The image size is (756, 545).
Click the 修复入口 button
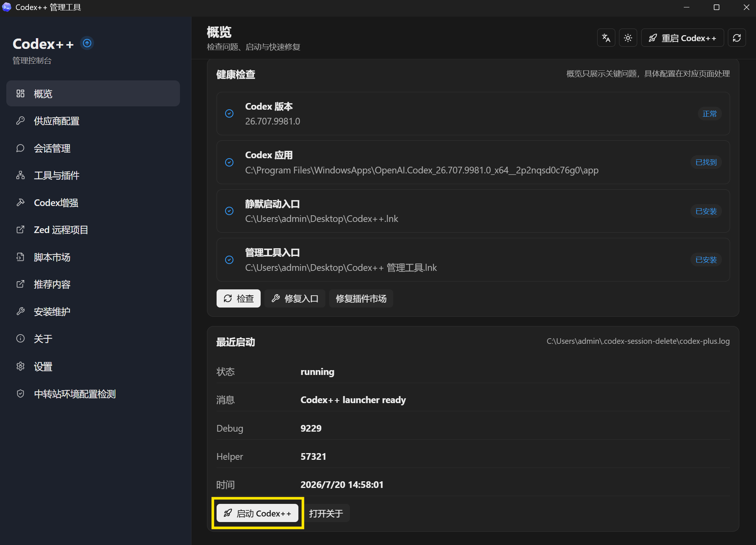coord(295,299)
